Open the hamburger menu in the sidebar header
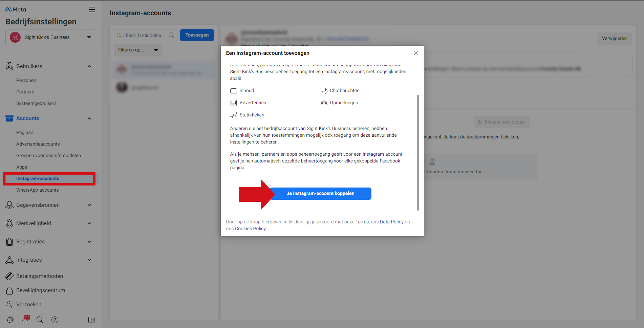 point(92,9)
